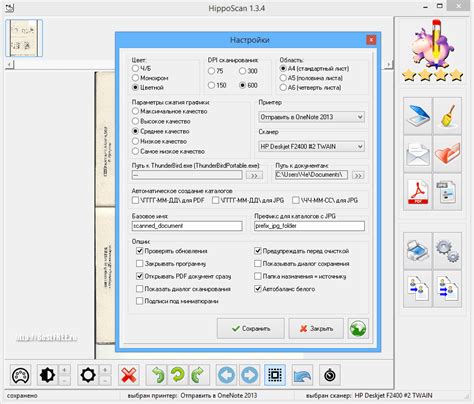This screenshot has width=474, height=404.
Task: Click thumbnail strip left scroll arrow
Action: tap(9, 64)
